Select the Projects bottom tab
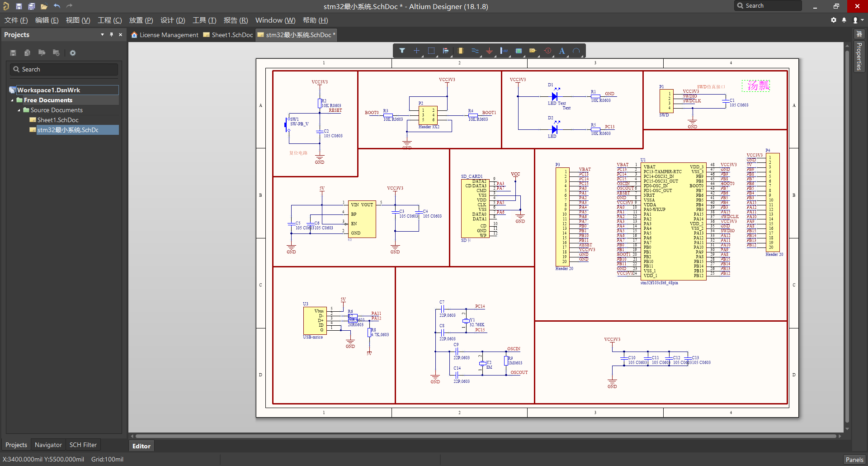The width and height of the screenshot is (868, 466). (16, 445)
